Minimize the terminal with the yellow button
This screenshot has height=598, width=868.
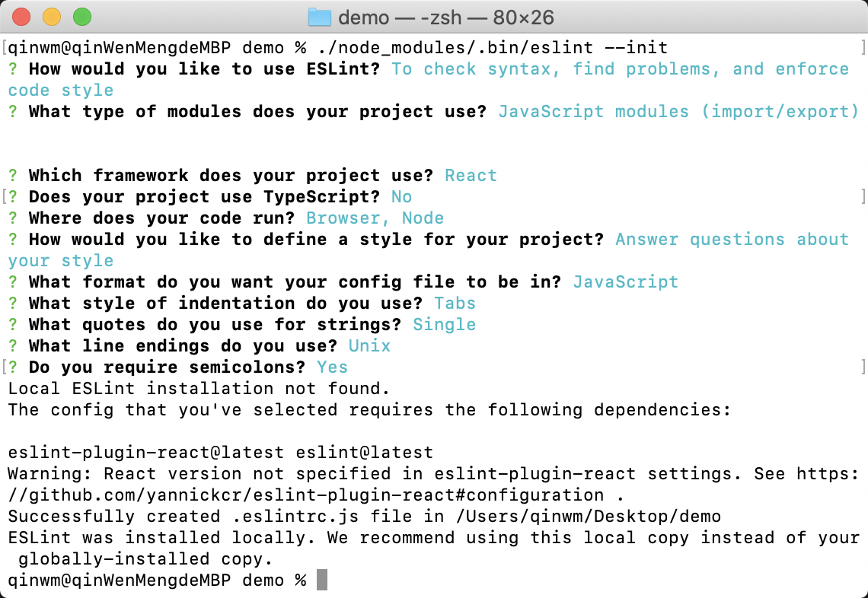point(52,17)
